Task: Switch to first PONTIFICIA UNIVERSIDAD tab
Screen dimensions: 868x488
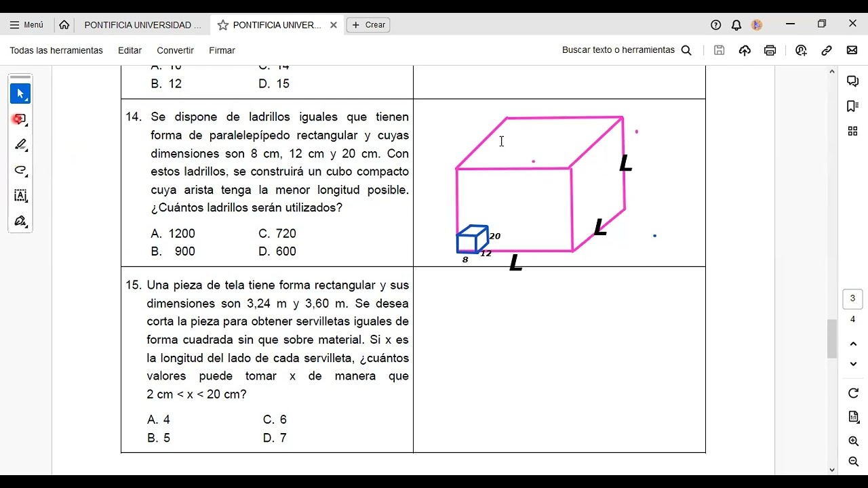Action: coord(142,25)
